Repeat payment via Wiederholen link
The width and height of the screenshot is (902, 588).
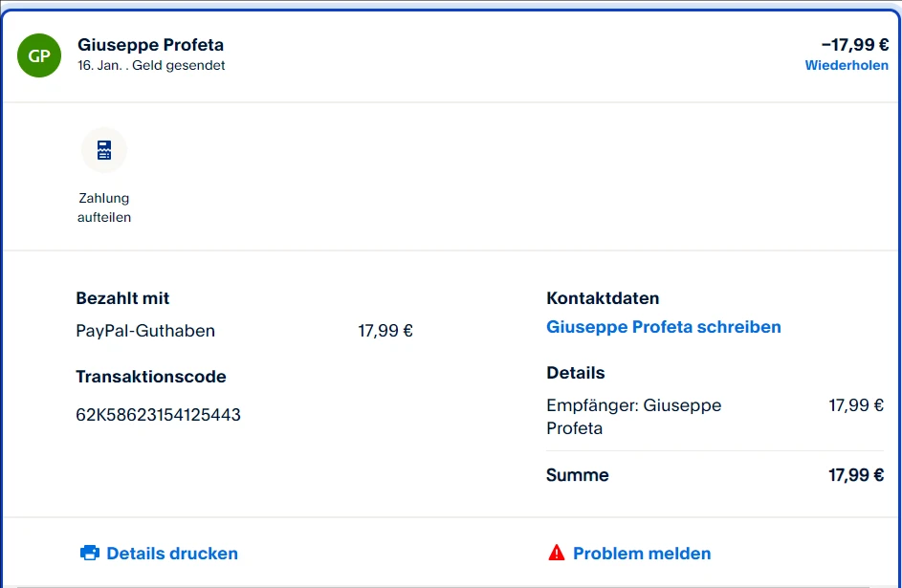(x=846, y=66)
